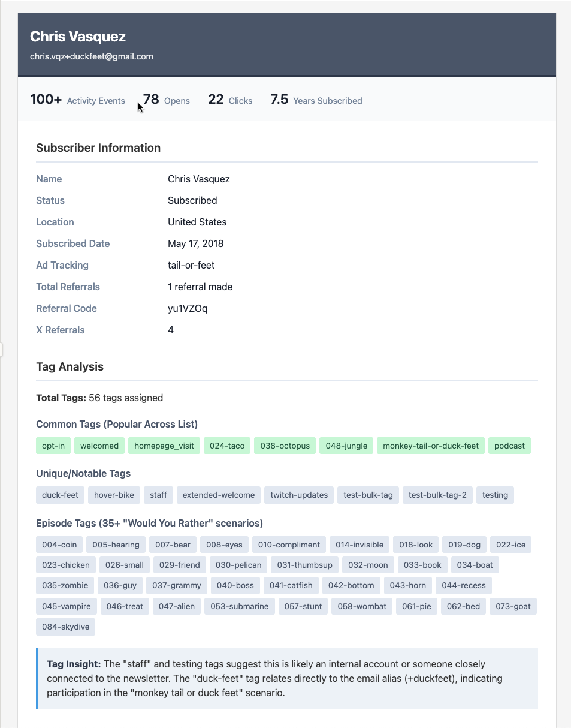
Task: Click the podcast tag
Action: [x=509, y=446]
